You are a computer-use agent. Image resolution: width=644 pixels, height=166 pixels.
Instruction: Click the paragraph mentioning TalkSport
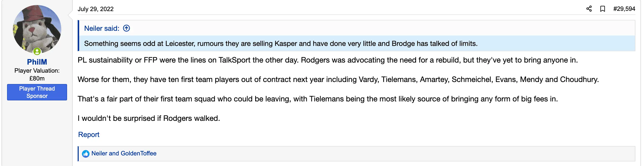pos(328,60)
